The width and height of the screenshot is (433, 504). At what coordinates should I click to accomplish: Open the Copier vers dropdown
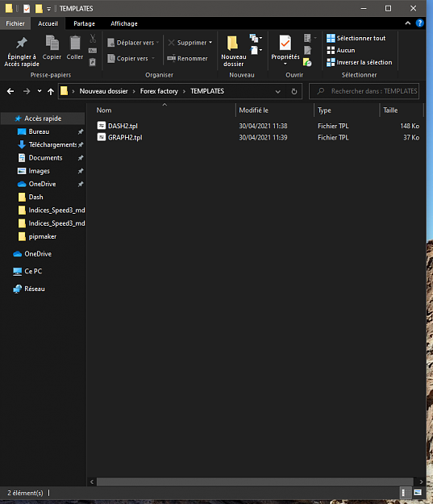131,59
